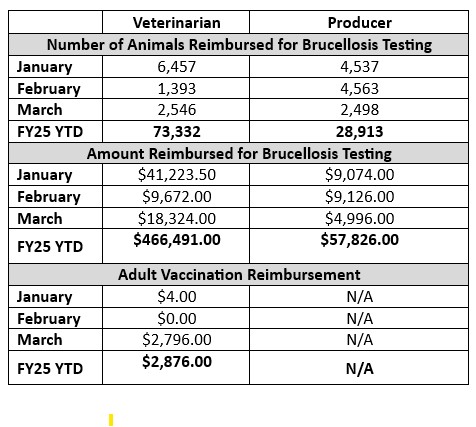The image size is (476, 427).
Task: Click the yellow marker below the table
Action: (111, 420)
